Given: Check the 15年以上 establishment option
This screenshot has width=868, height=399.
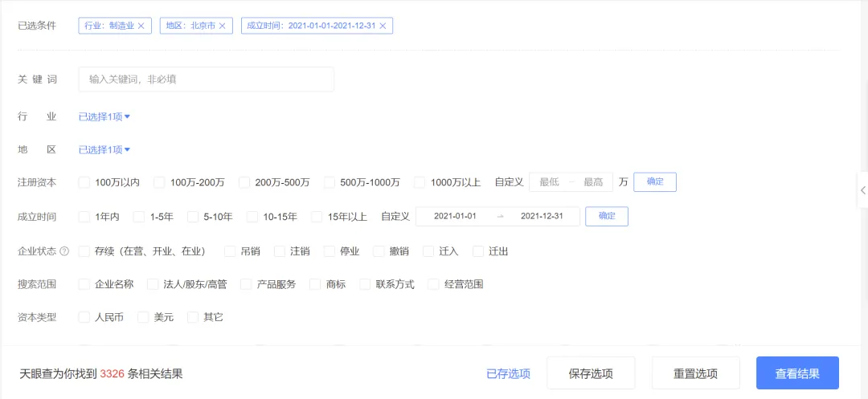Looking at the screenshot, I should point(317,217).
